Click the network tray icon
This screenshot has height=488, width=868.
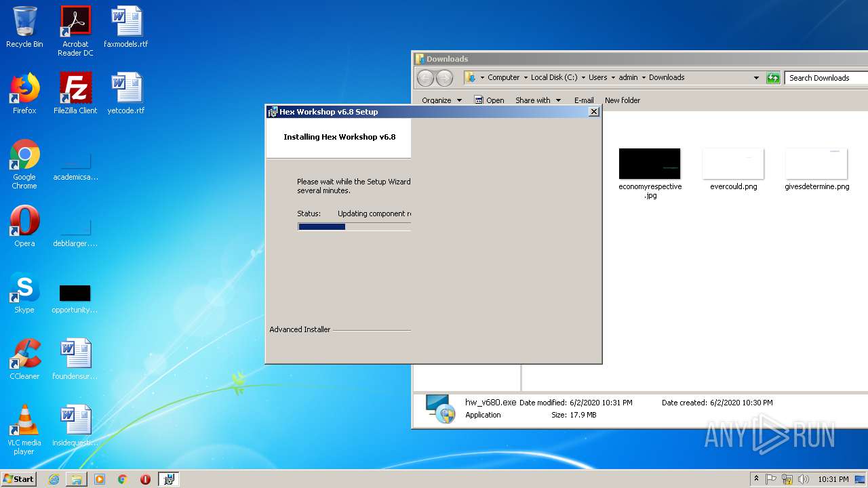787,479
